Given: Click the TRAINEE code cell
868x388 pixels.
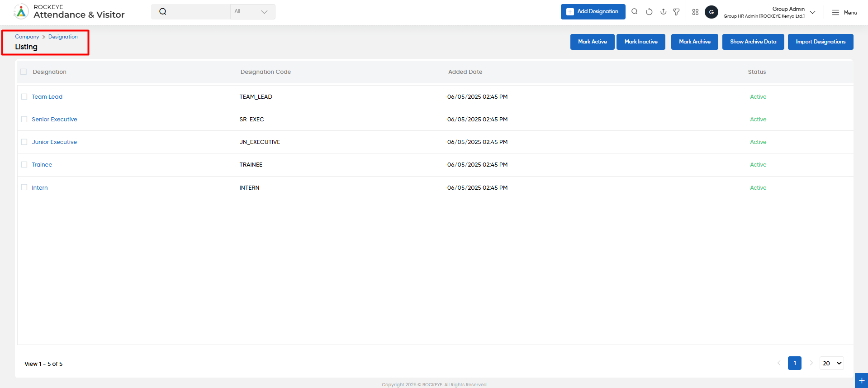Looking at the screenshot, I should 251,164.
